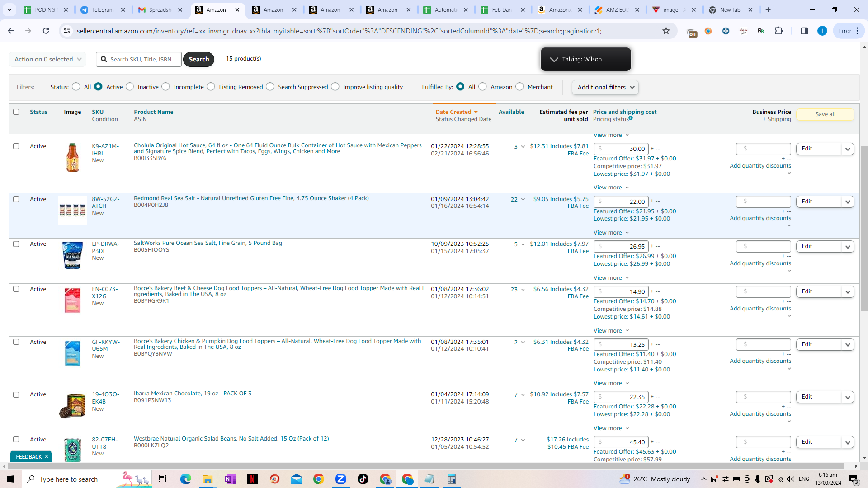
Task: Expand View more under SaltWorks pricing
Action: tap(611, 278)
